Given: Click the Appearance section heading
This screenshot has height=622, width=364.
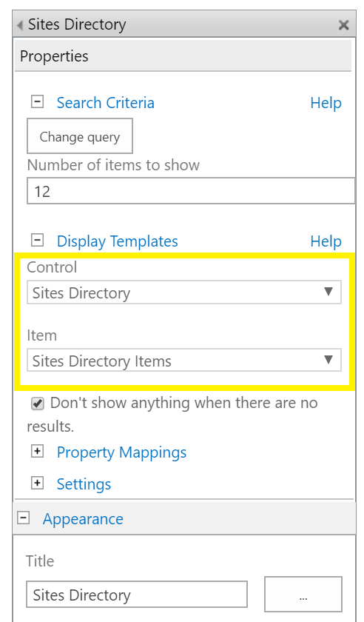Looking at the screenshot, I should [84, 519].
